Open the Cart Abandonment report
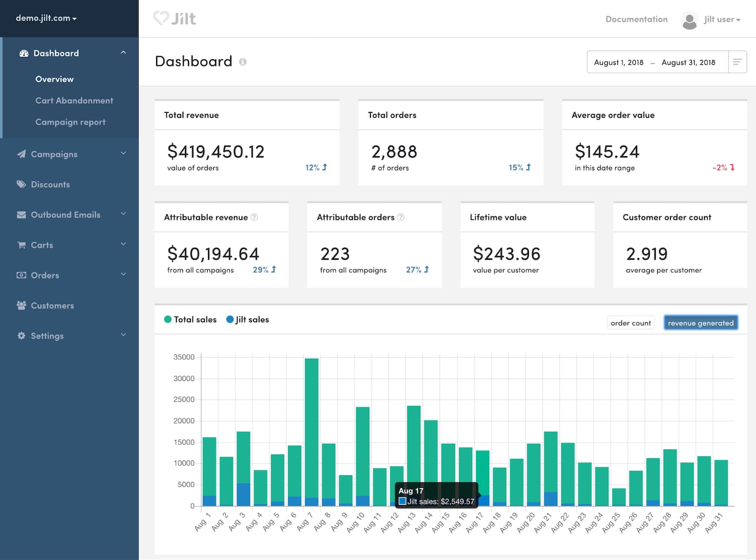 74,101
